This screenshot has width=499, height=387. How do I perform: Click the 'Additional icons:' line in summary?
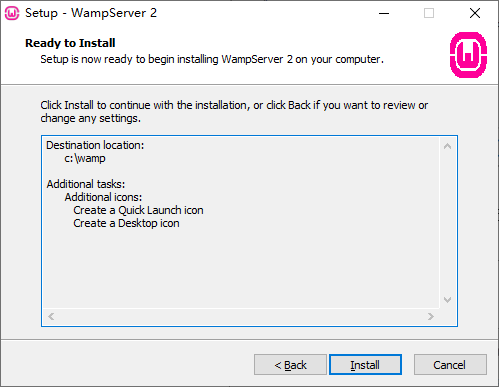103,197
